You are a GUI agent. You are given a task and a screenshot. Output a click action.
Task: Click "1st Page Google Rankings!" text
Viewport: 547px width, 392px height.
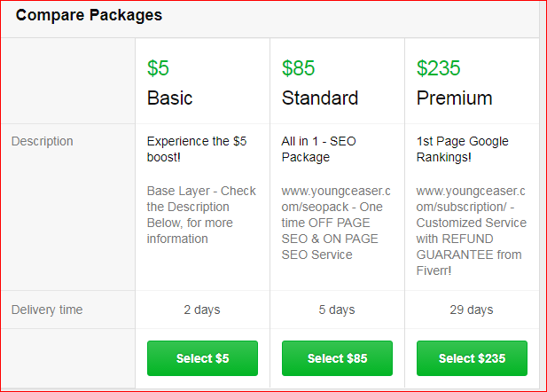click(462, 149)
